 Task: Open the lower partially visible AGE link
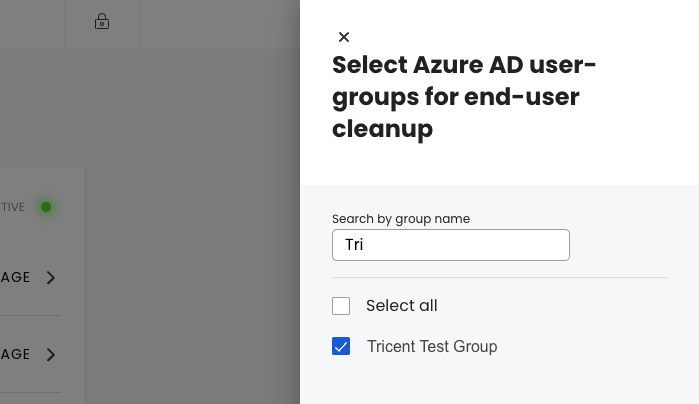tap(15, 355)
